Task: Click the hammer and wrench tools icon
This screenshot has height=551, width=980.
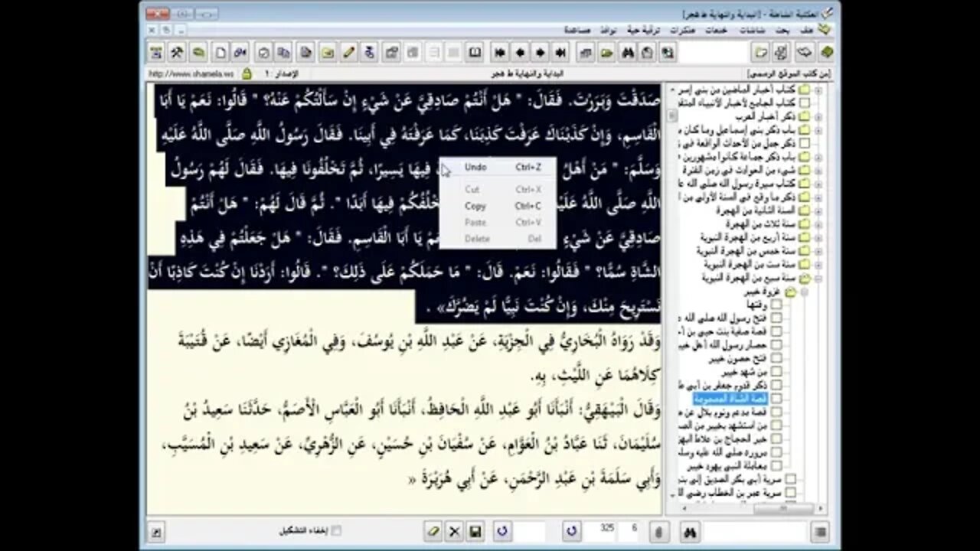Action: [x=177, y=53]
